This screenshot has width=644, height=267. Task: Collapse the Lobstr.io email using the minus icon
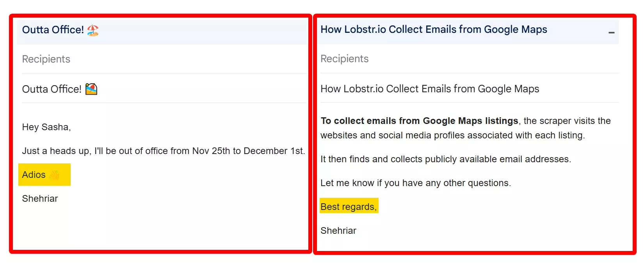[x=611, y=32]
